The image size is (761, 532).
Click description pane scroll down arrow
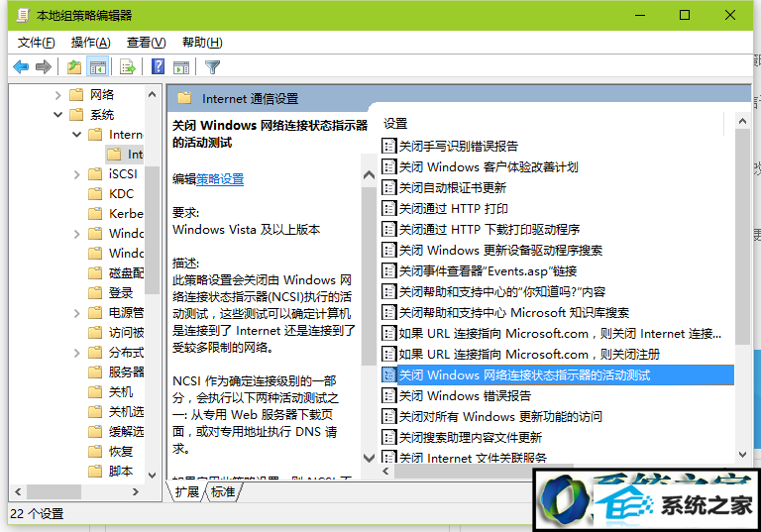(369, 458)
